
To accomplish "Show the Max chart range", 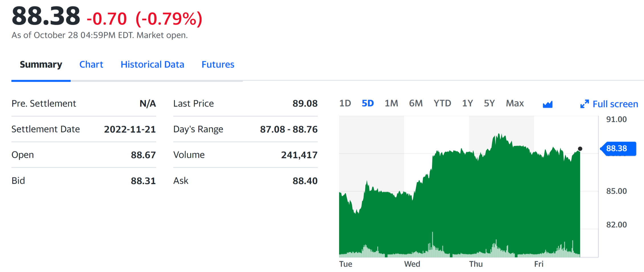I will (515, 103).
